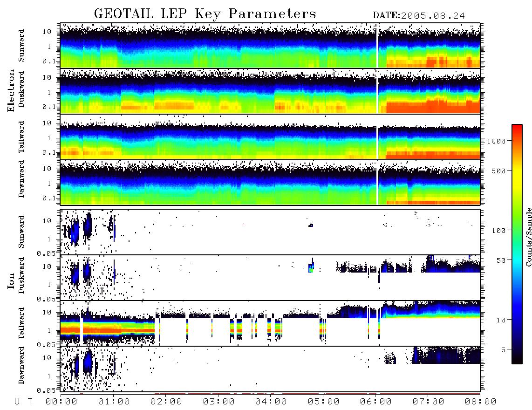Click the 06:00 time tick label
532x410 pixels.
point(375,402)
